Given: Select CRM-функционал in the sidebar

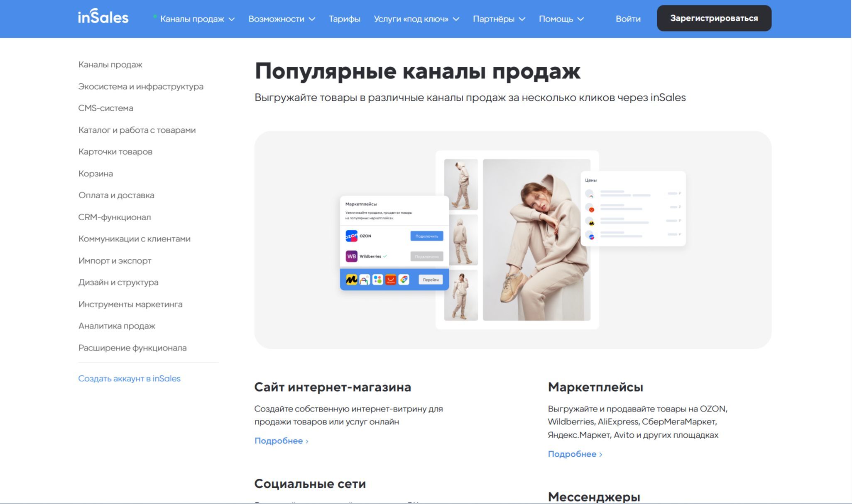Looking at the screenshot, I should [x=115, y=217].
